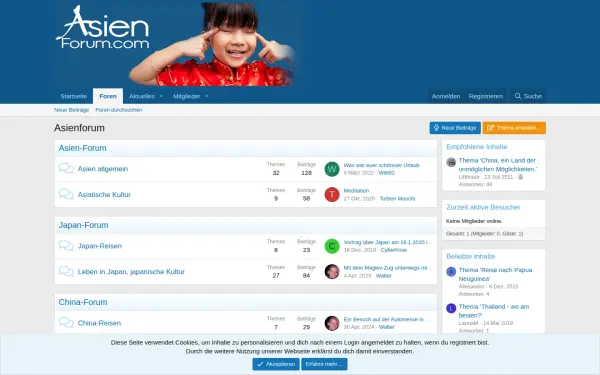Click the green C avatar
Image resolution: width=600 pixels, height=375 pixels.
tap(332, 246)
